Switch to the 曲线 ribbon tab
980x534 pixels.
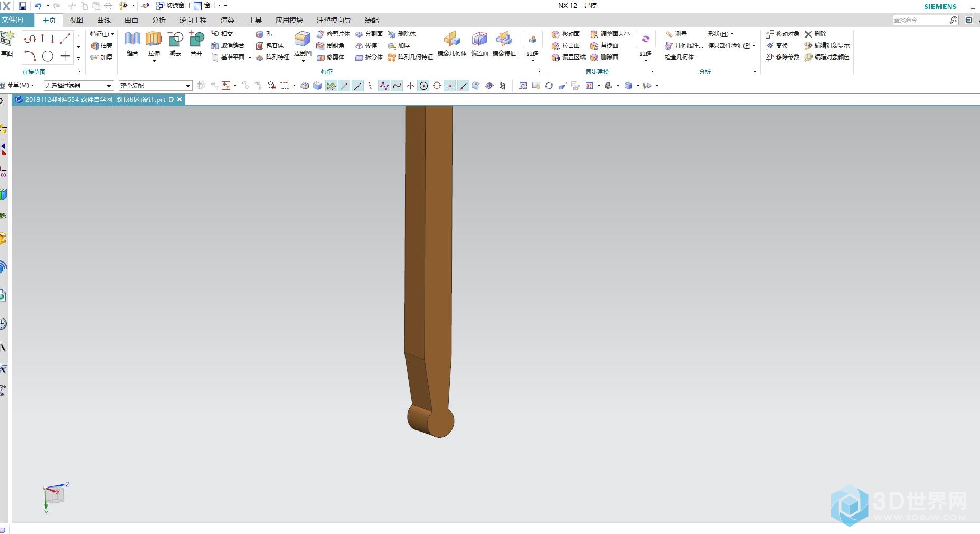click(x=104, y=20)
